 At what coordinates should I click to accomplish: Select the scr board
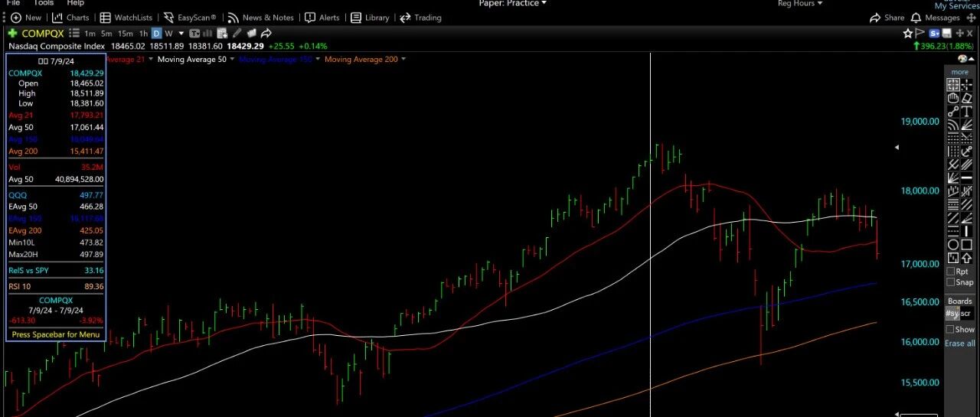[966, 314]
